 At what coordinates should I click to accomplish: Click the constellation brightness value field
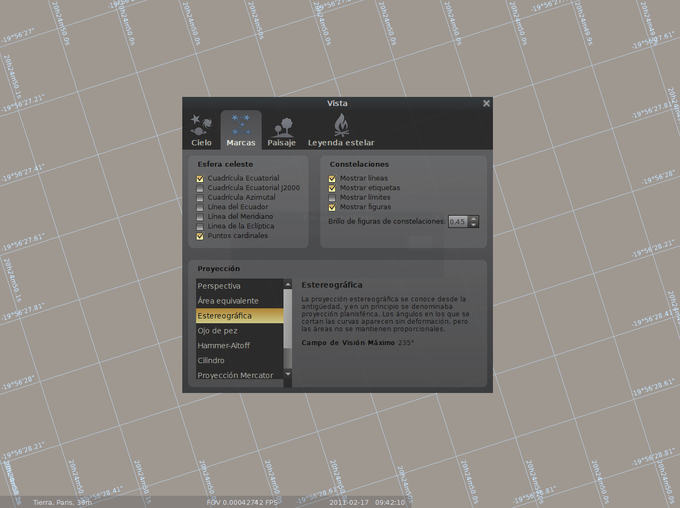click(458, 222)
